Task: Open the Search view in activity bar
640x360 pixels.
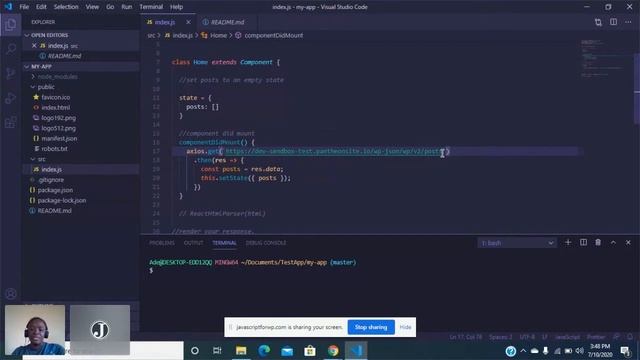Action: tap(11, 49)
